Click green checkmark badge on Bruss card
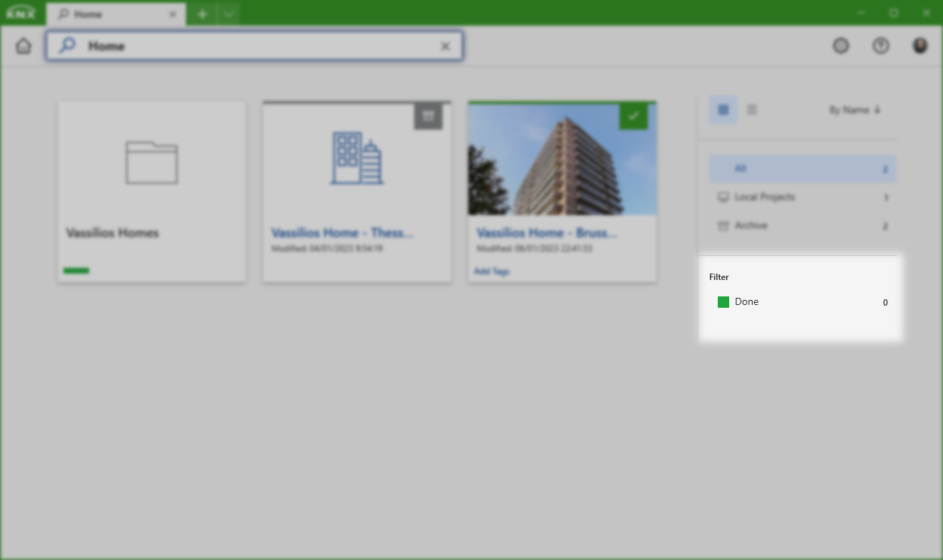Image resolution: width=943 pixels, height=560 pixels. (x=634, y=116)
